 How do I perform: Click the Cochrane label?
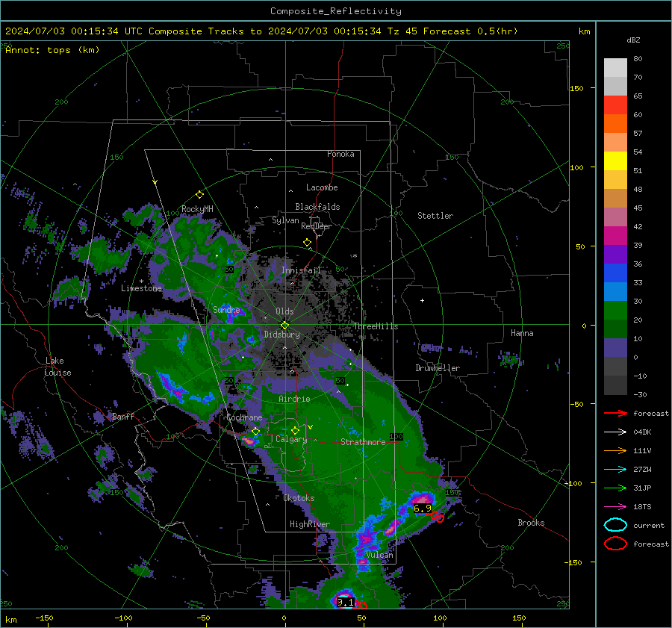244,417
